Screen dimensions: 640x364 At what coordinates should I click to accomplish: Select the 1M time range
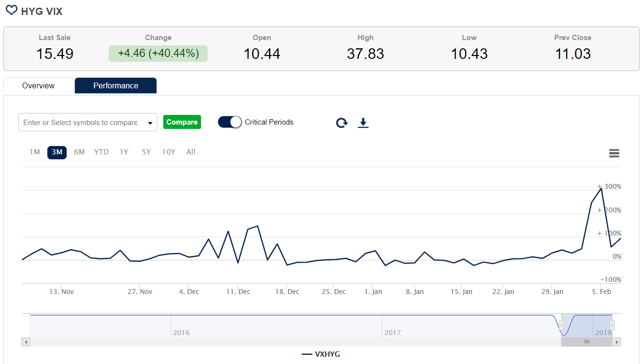coord(35,152)
